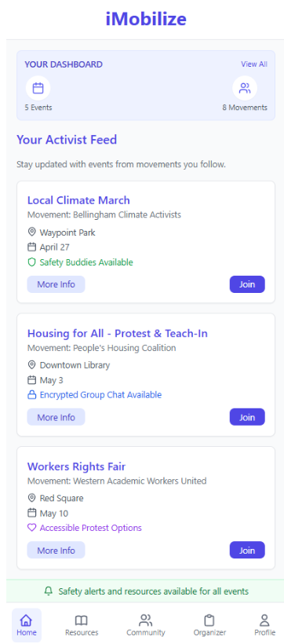This screenshot has height=644, width=284.
Task: Click the location pin next to Waypoint Park
Action: click(31, 232)
